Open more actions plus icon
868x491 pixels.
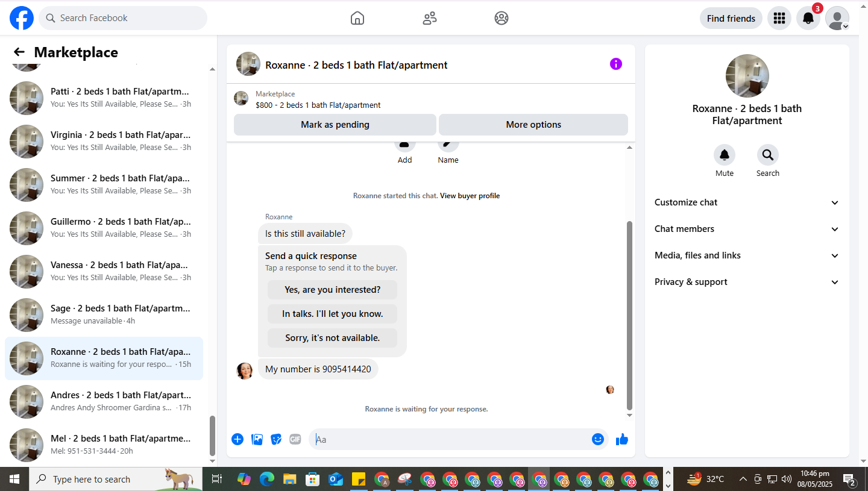[237, 439]
